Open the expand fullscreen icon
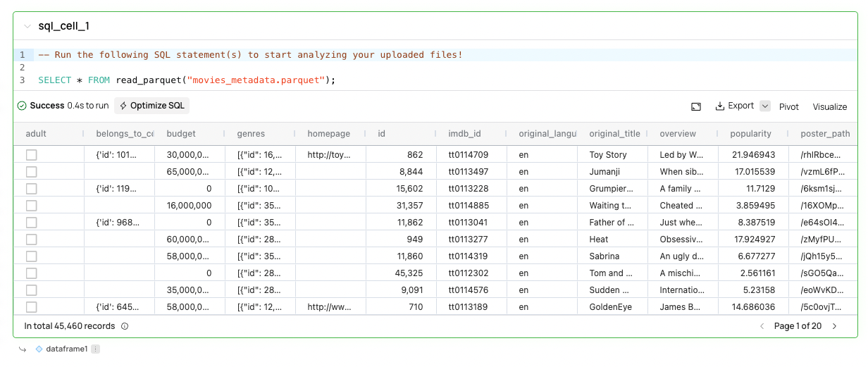The width and height of the screenshot is (868, 367). 696,106
